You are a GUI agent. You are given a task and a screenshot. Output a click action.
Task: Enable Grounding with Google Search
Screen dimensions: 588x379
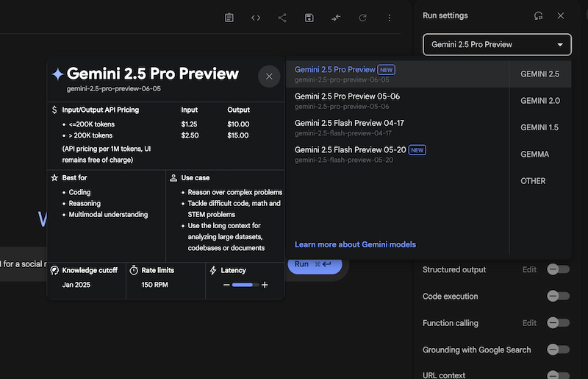[558, 350]
